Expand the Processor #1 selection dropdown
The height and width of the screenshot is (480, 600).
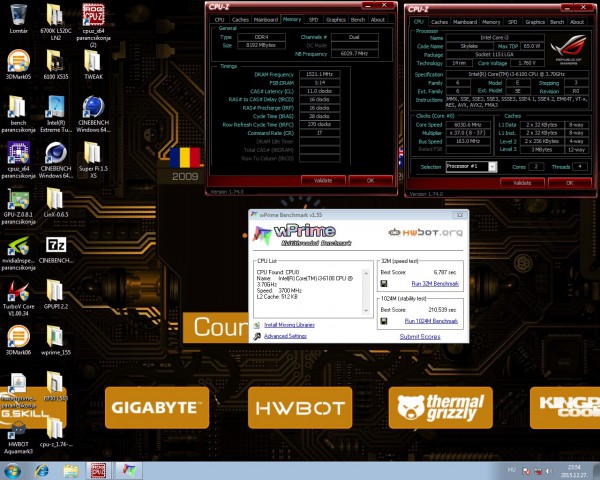pos(492,167)
